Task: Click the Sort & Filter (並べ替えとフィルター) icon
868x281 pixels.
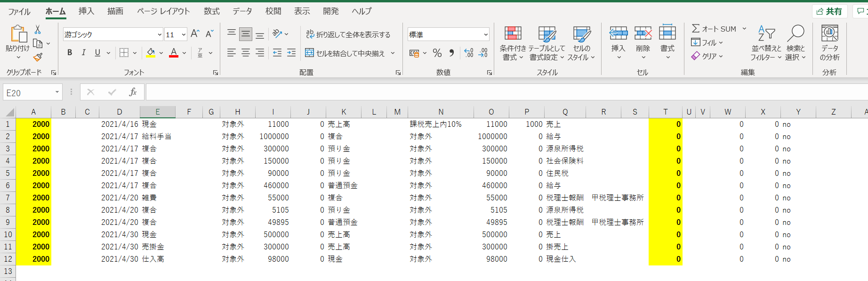Action: (x=766, y=43)
